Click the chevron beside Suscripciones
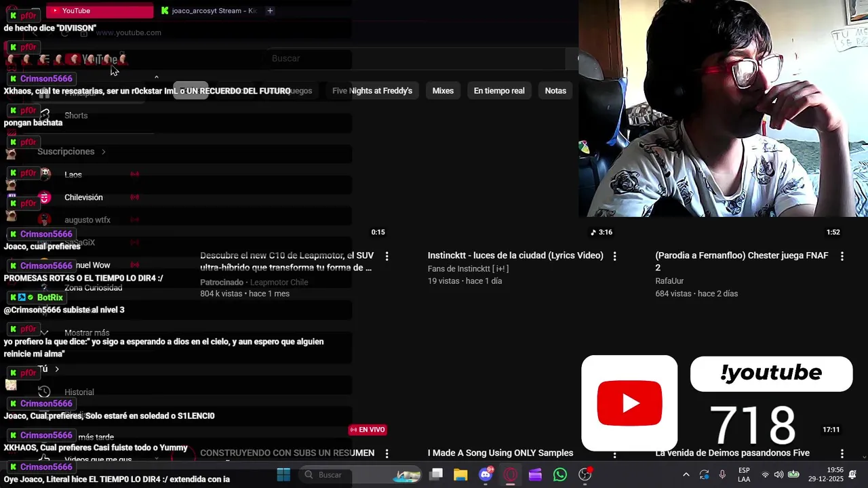Screen dimensions: 868x488 pyautogui.click(x=103, y=152)
